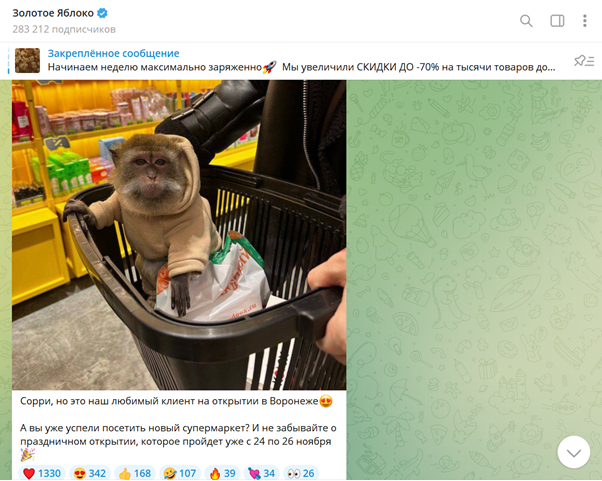Viewport: 602px width, 481px height.
Task: Jump to latest messages with down arrow
Action: [574, 452]
